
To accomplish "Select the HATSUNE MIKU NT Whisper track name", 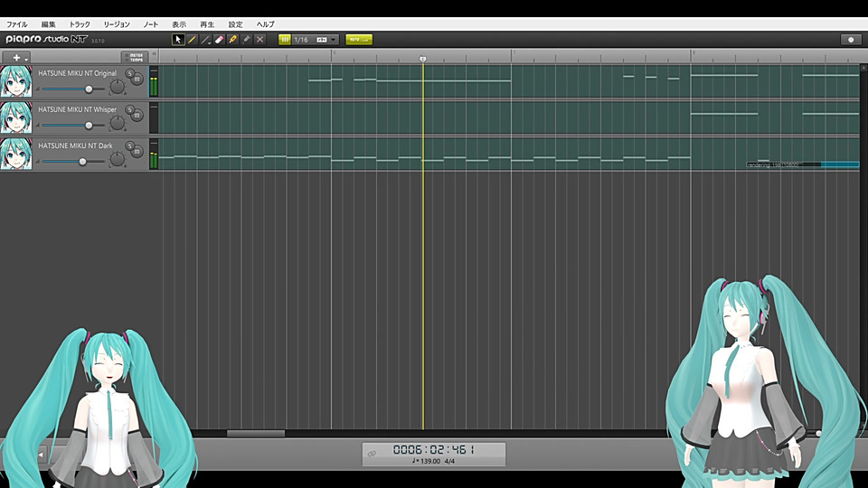I will (78, 109).
